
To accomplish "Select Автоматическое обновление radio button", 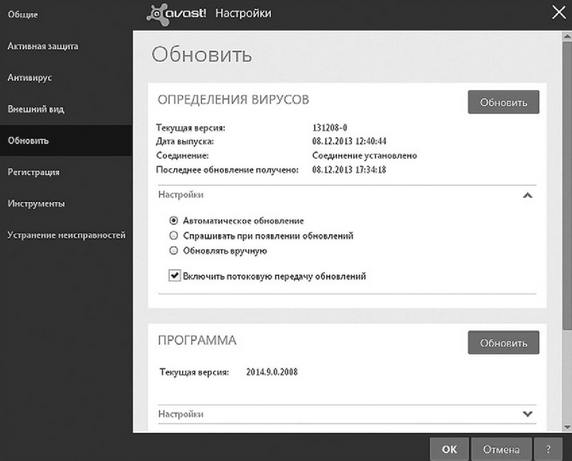I will click(174, 221).
